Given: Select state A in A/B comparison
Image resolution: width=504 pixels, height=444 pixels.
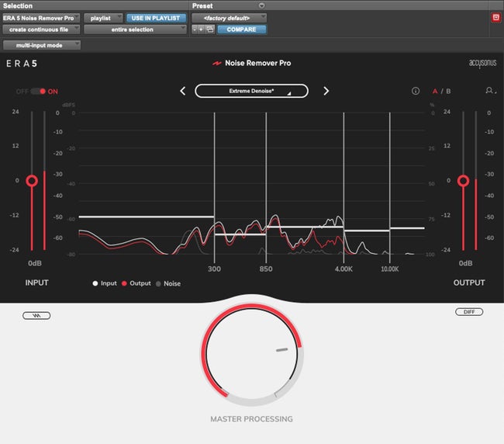Looking at the screenshot, I should [x=435, y=92].
